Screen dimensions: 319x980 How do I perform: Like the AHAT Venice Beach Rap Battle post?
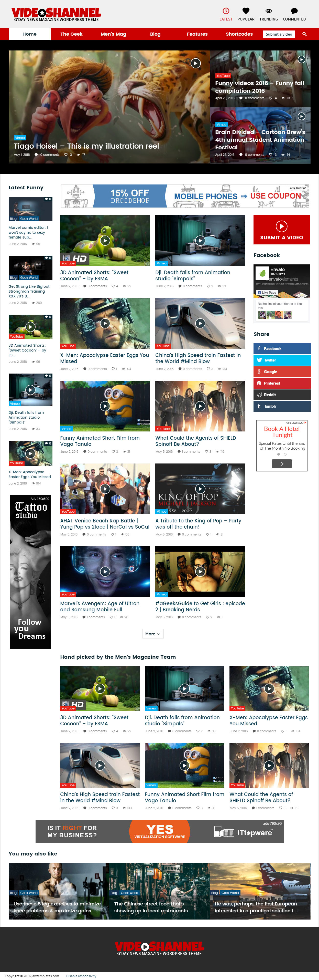(112, 534)
